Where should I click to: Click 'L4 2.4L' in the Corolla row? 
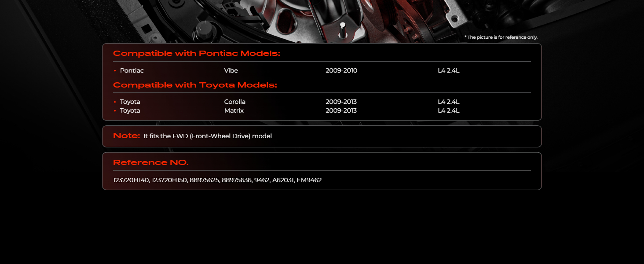pos(449,102)
